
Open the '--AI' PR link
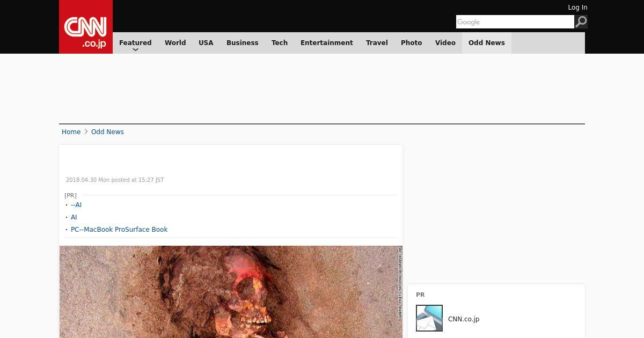(x=76, y=205)
